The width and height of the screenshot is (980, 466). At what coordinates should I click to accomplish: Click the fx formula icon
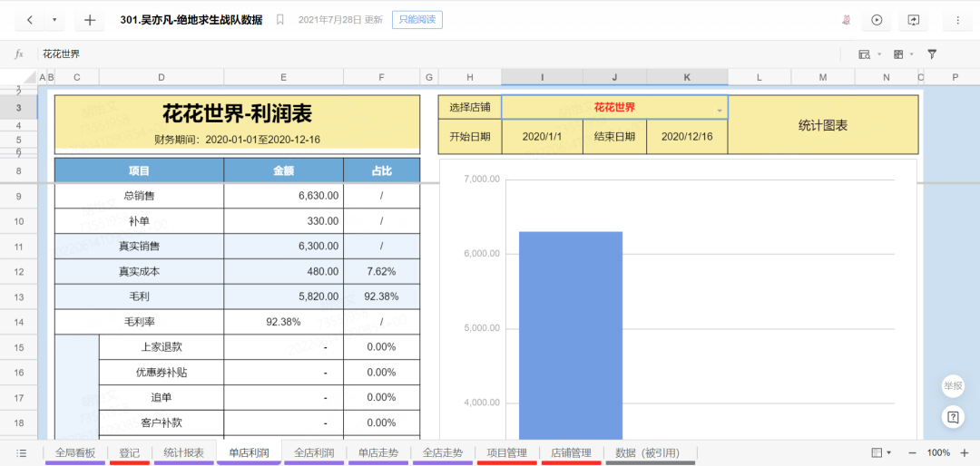19,54
